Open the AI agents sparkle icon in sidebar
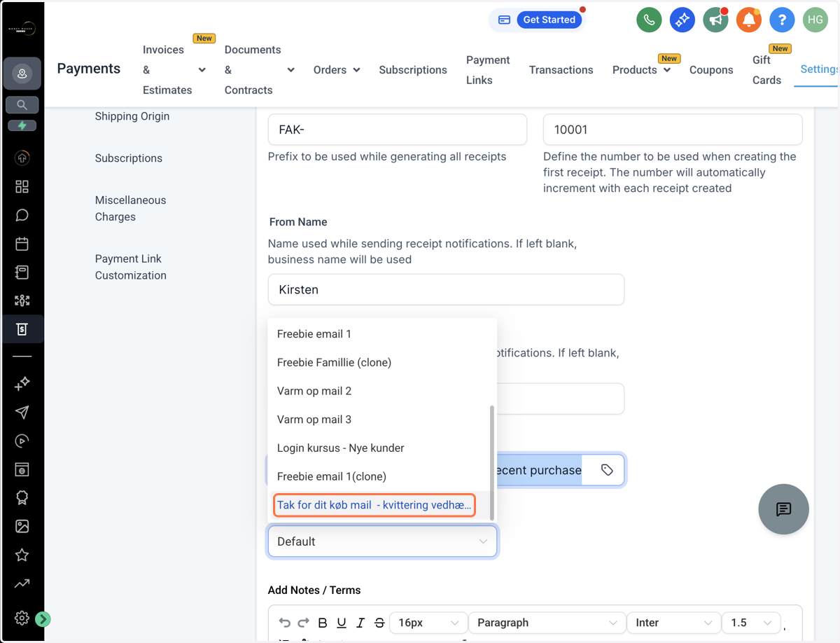Screen dimensions: 840x643 tap(22, 383)
